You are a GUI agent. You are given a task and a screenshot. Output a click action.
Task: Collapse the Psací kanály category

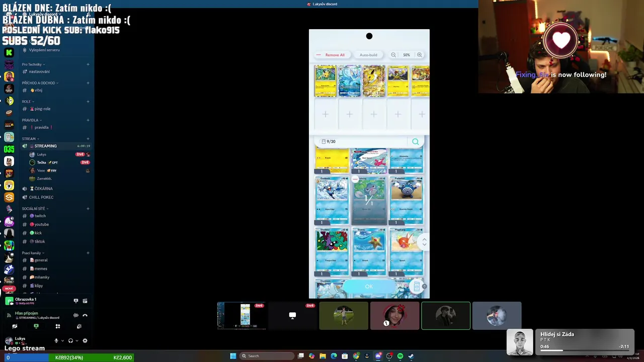click(33, 253)
